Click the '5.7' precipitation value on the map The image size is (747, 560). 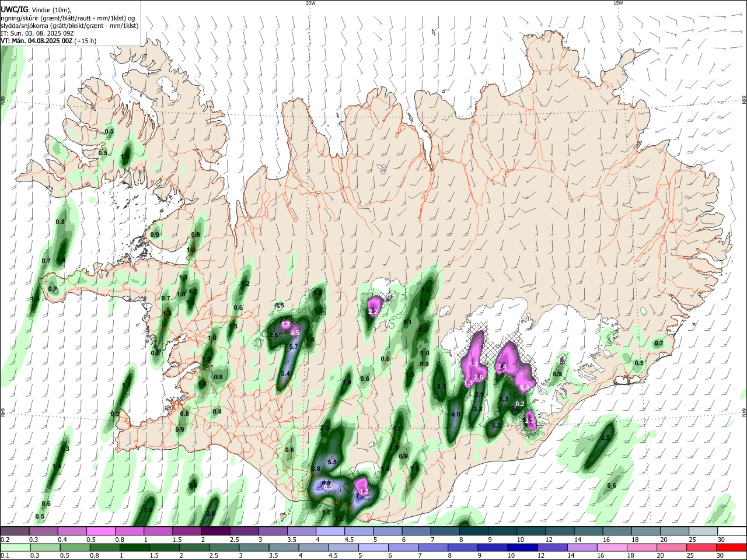point(294,346)
